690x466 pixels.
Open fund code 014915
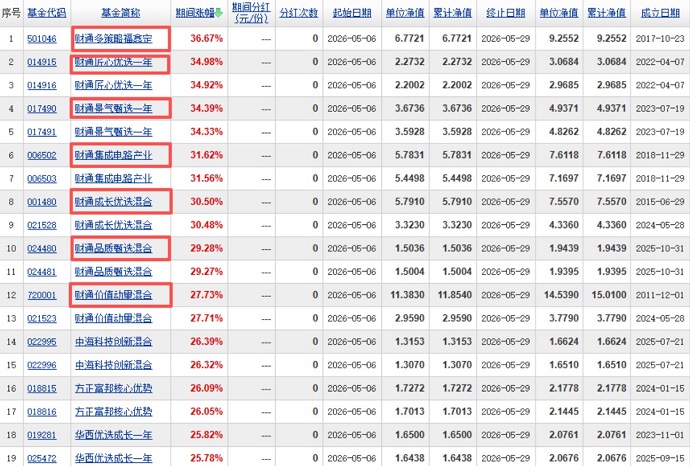point(42,62)
